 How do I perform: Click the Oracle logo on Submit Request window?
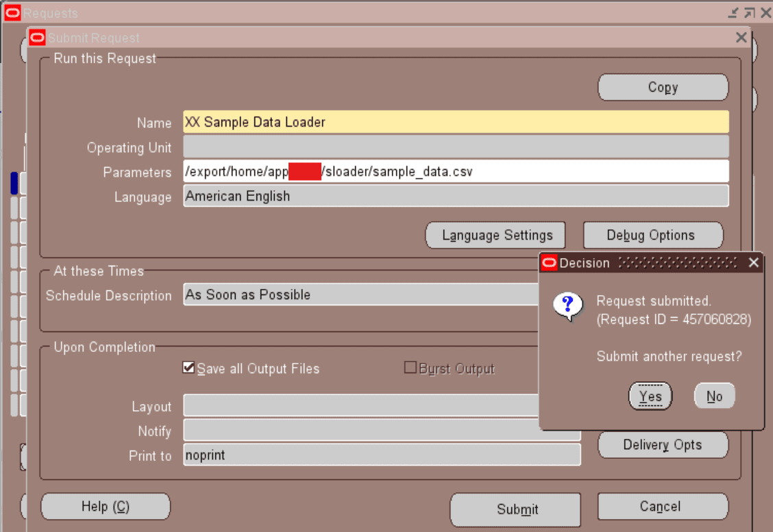38,38
